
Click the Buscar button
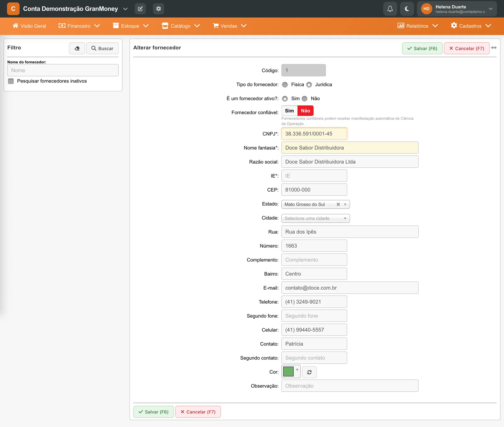[102, 48]
